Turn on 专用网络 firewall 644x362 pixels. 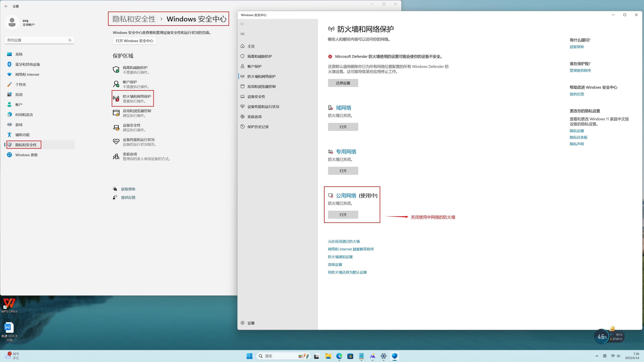tap(343, 171)
